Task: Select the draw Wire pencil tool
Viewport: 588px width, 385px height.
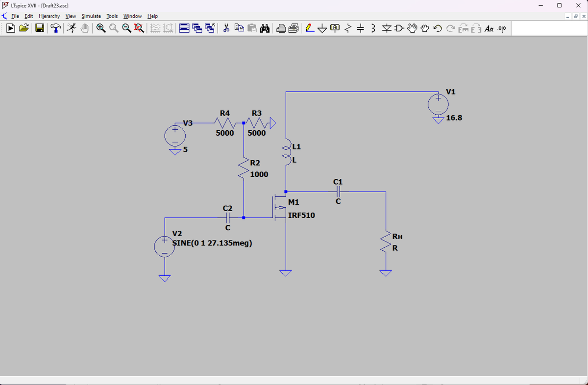Action: pos(310,28)
